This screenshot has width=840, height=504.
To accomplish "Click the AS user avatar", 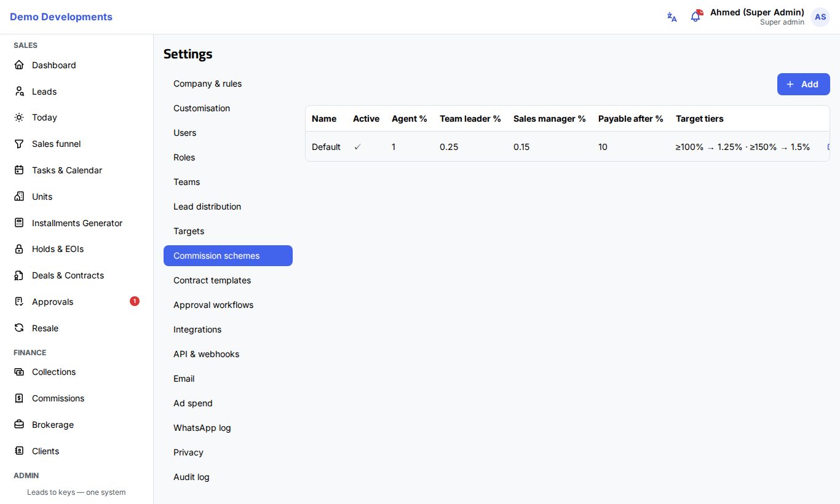I will 820,17.
